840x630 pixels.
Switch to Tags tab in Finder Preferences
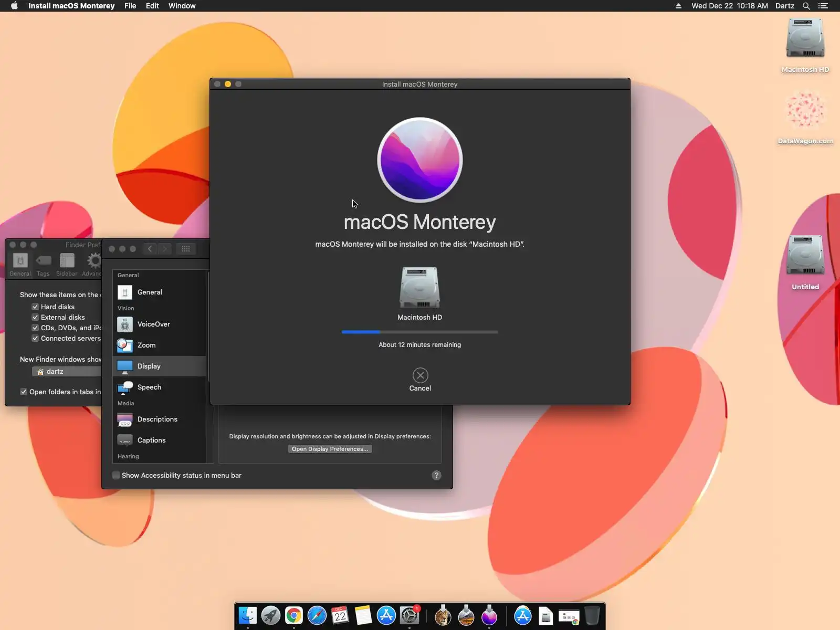click(x=43, y=264)
